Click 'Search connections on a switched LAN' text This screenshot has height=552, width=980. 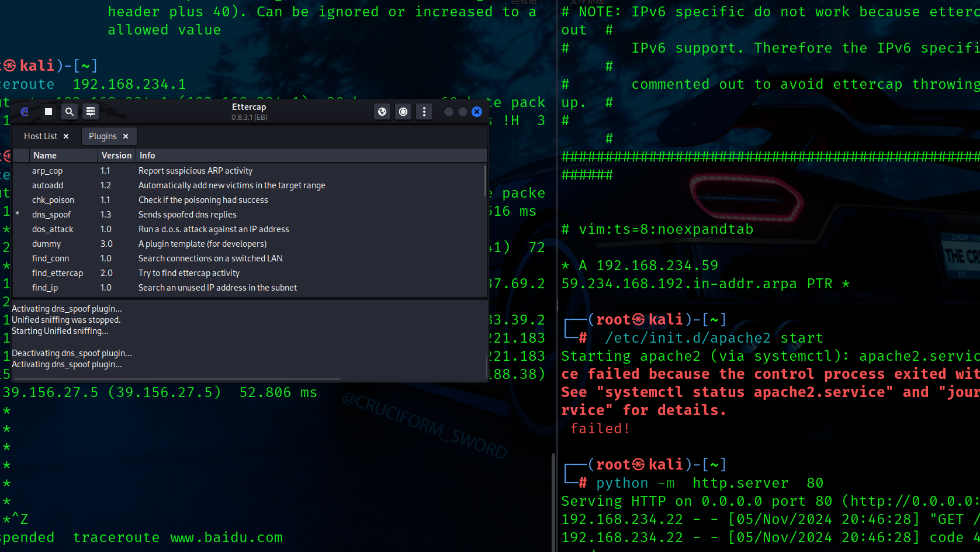coord(210,258)
